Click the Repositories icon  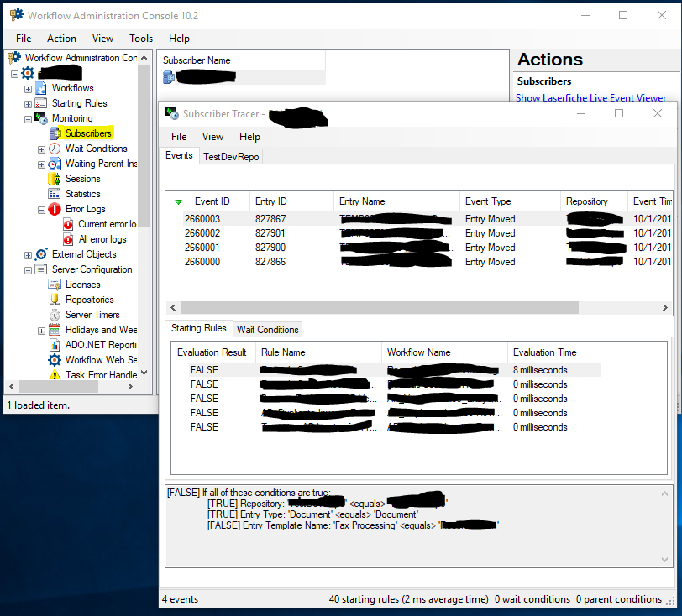[x=55, y=300]
